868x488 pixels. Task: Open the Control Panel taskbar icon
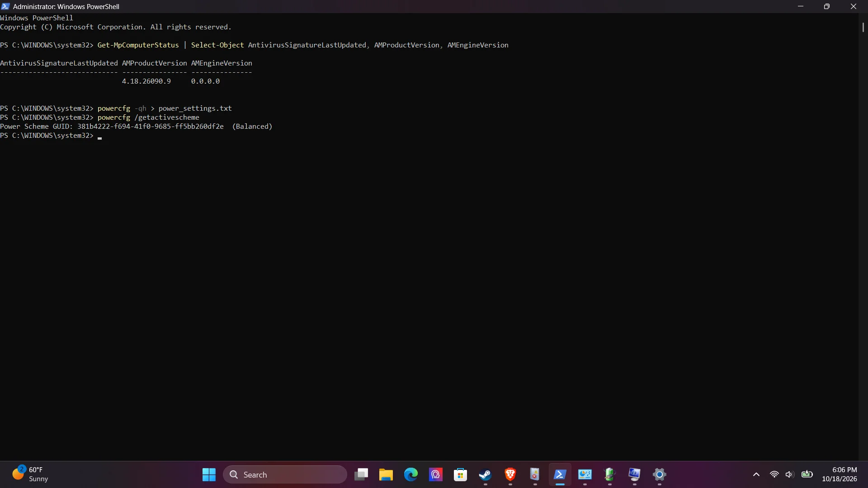(x=585, y=474)
